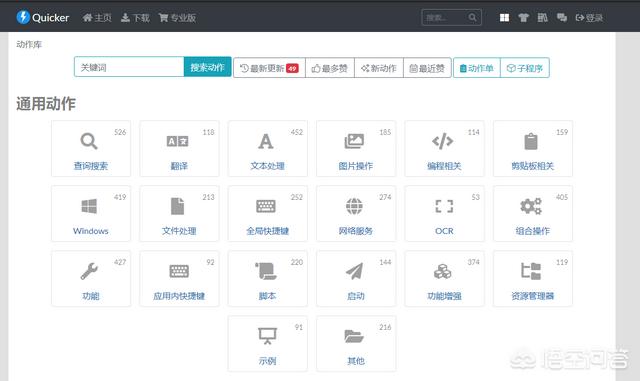Open the 组合操作 gears icon

531,206
